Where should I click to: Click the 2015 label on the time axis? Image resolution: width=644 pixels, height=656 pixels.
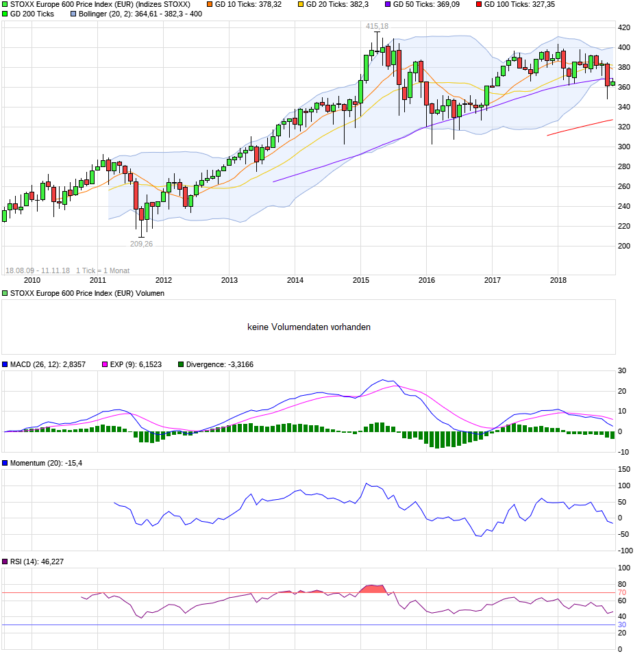360,280
